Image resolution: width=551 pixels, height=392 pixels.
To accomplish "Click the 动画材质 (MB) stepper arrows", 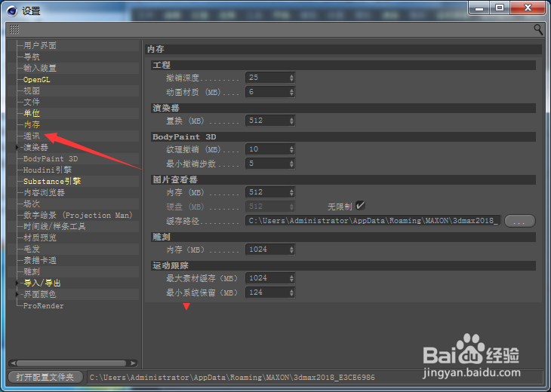I will [291, 92].
